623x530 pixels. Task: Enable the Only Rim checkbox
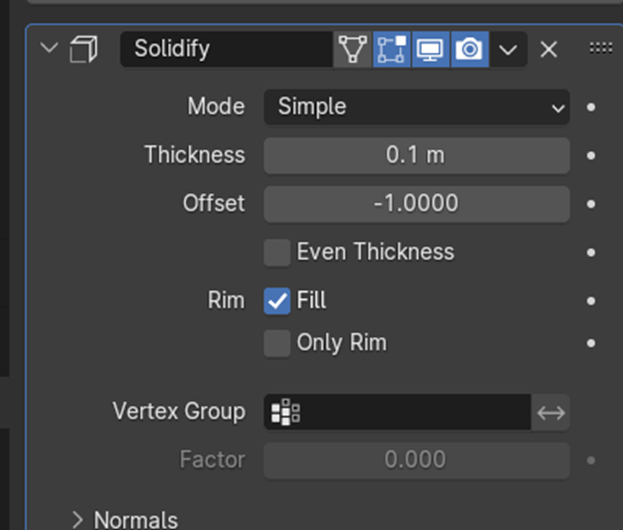pyautogui.click(x=277, y=344)
